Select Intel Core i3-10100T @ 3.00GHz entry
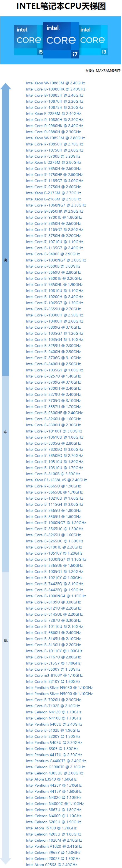Image resolution: width=122 pixels, height=868 pixels. click(54, 431)
